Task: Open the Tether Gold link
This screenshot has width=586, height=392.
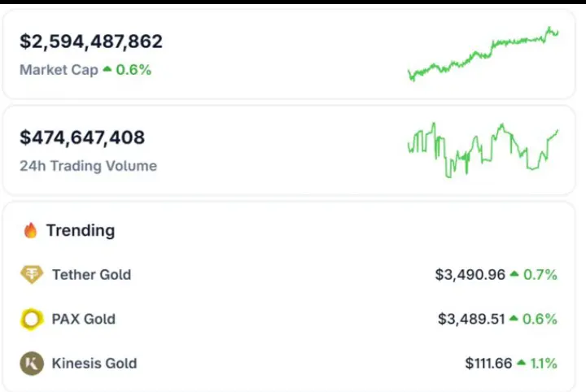Action: pyautogui.click(x=91, y=275)
